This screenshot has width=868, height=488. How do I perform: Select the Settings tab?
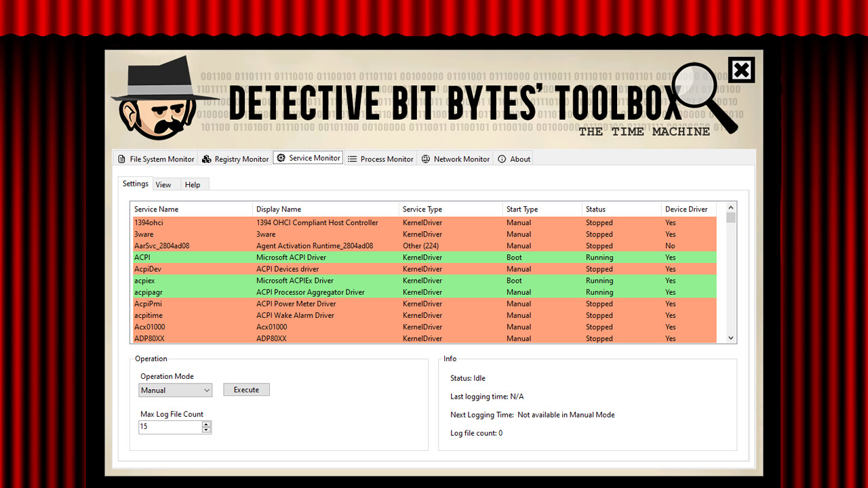[x=135, y=183]
